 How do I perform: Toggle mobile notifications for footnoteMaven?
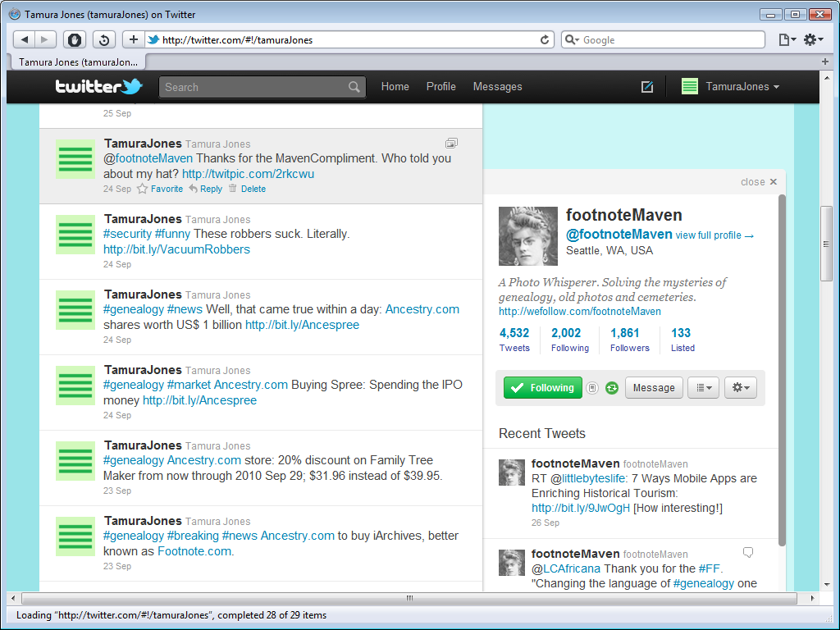592,388
